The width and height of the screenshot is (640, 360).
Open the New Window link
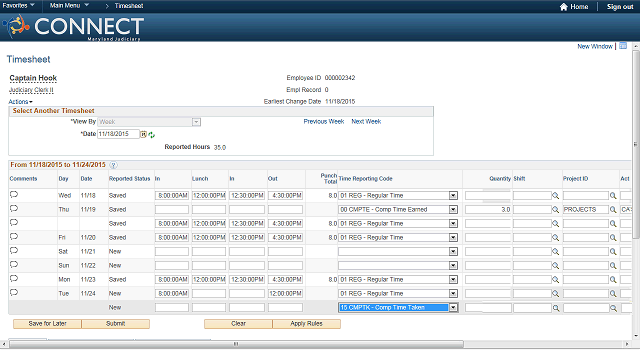(595, 46)
